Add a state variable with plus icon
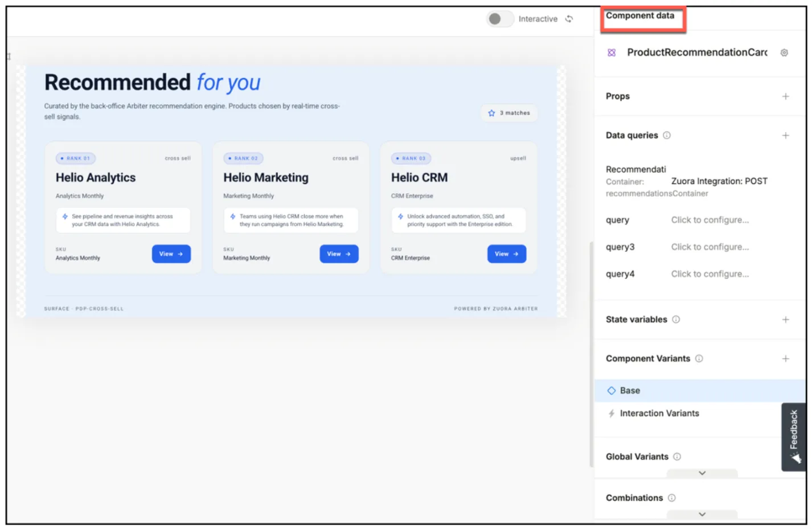812x531 pixels. (785, 320)
